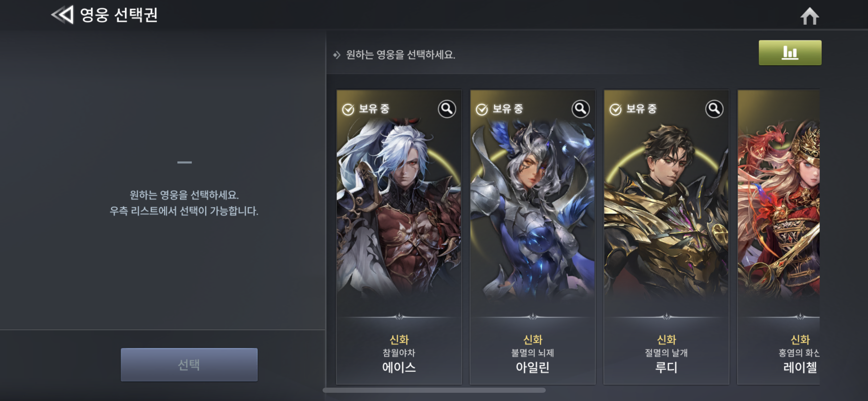Open the home screen via house icon
This screenshot has width=868, height=401.
(x=810, y=16)
